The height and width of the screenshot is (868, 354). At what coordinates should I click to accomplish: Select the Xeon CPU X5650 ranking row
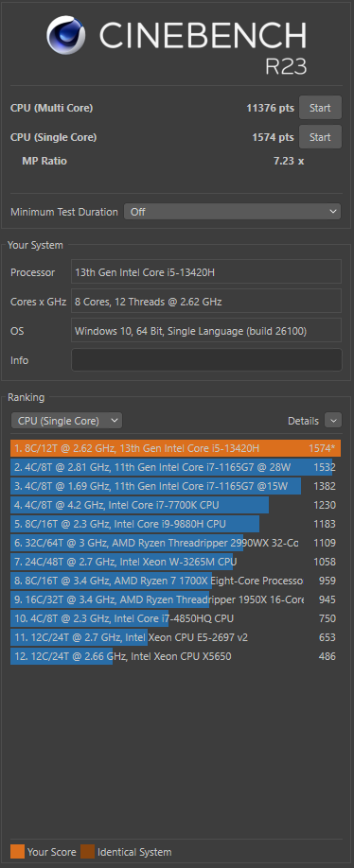pos(176,656)
